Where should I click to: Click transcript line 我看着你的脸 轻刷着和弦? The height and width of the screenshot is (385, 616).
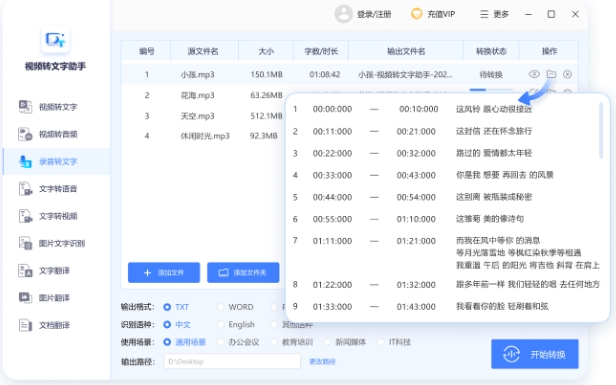(x=502, y=306)
